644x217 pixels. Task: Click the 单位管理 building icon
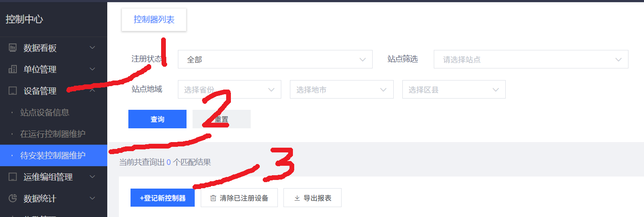pos(12,69)
